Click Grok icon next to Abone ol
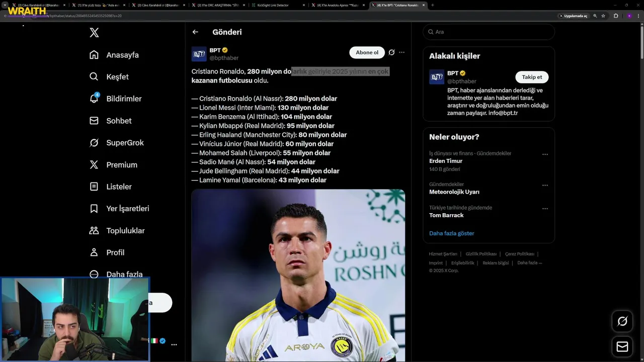 point(391,52)
